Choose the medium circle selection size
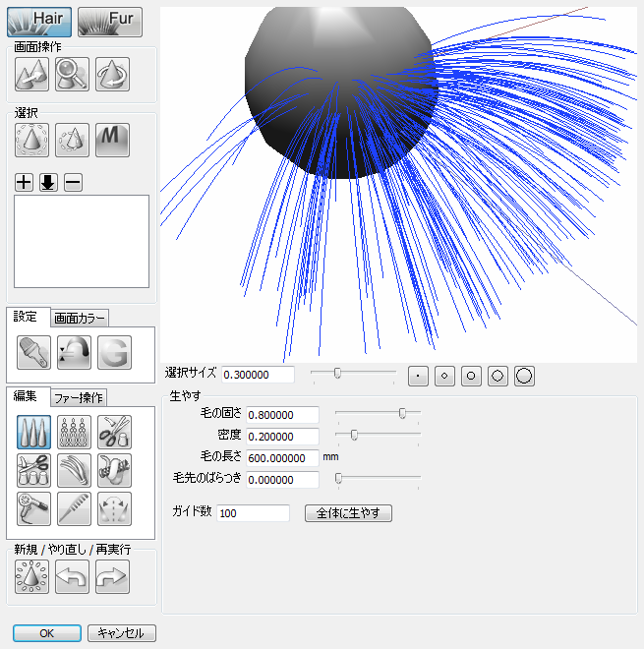The width and height of the screenshot is (644, 649). pyautogui.click(x=471, y=377)
